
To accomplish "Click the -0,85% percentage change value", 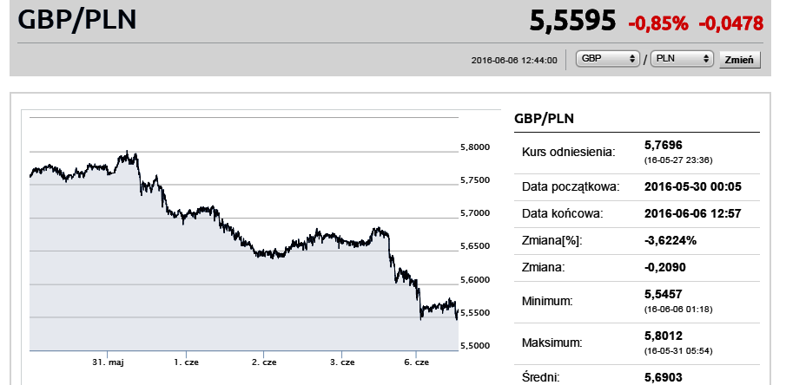I will coord(658,23).
